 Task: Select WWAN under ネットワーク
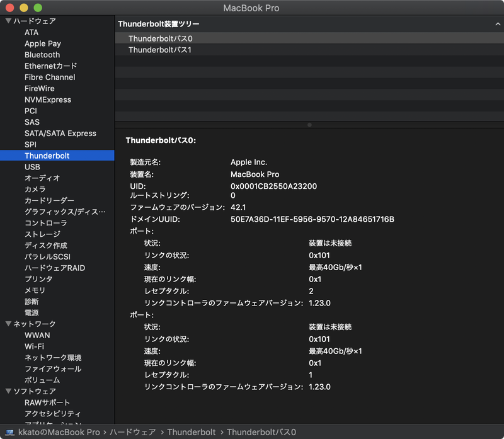coord(37,335)
